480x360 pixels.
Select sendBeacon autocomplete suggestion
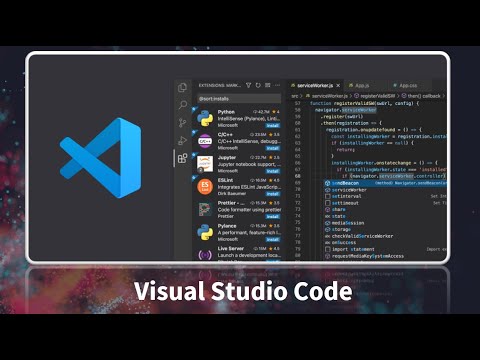pyautogui.click(x=385, y=183)
